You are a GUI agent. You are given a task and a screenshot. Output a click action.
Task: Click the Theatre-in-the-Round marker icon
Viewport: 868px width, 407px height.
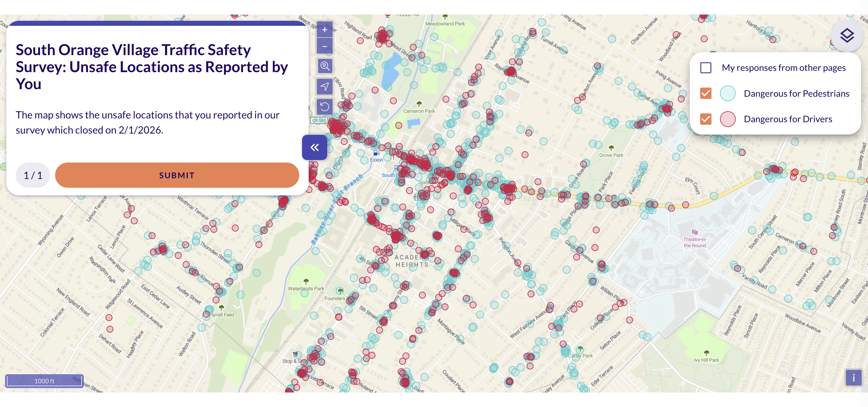(x=694, y=232)
